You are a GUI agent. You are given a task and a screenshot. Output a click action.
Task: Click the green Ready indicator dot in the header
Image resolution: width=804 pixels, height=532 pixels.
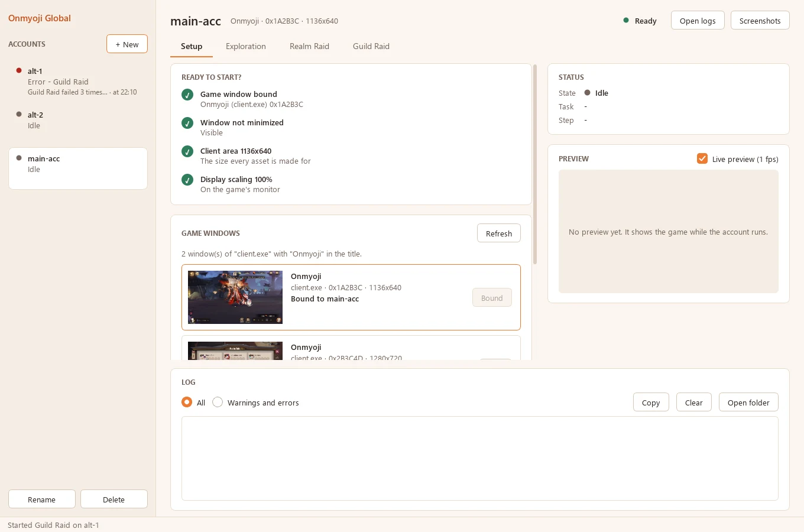click(x=626, y=20)
